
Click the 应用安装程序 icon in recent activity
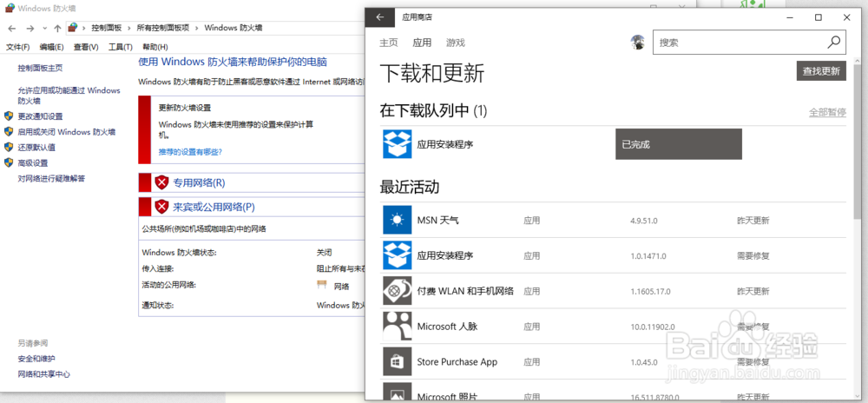coord(398,255)
